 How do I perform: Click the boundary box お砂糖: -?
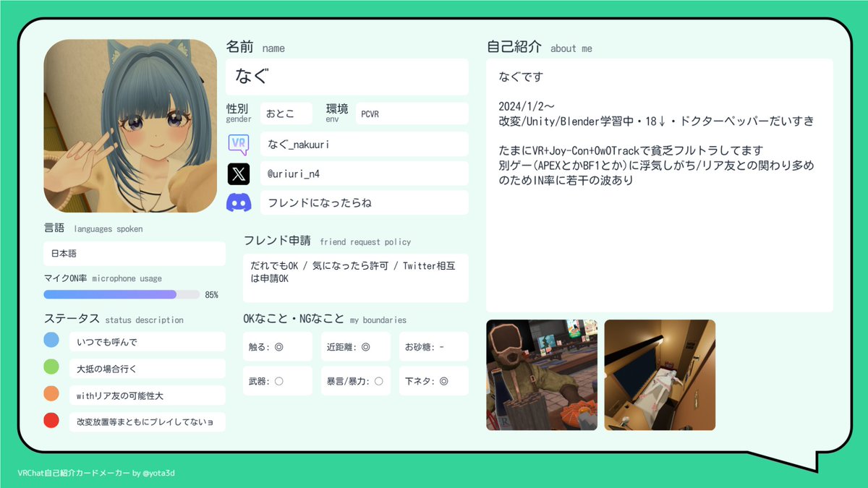[434, 347]
